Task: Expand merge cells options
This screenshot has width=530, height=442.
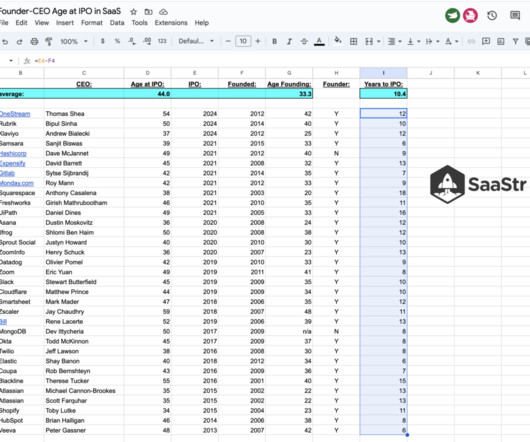Action: pyautogui.click(x=379, y=42)
